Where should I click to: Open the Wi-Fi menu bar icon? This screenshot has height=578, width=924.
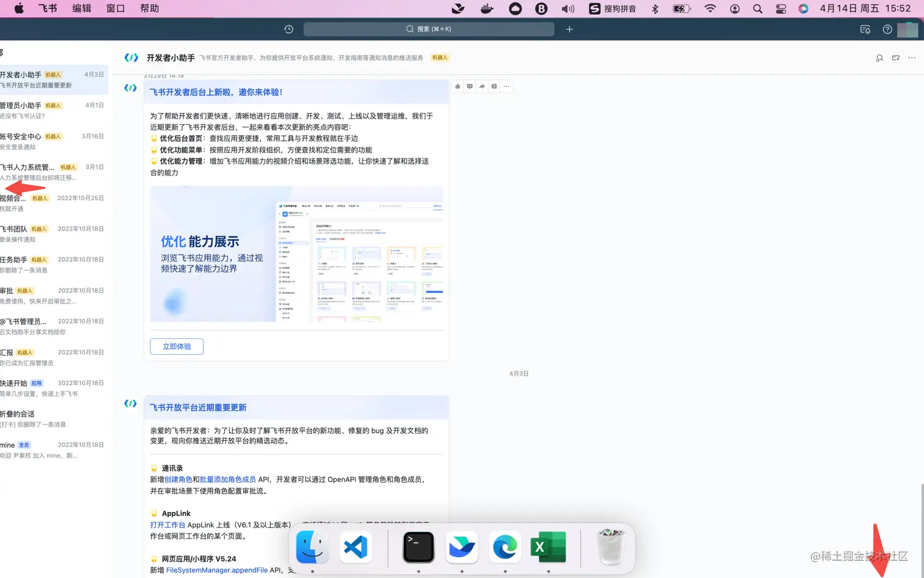click(x=710, y=9)
